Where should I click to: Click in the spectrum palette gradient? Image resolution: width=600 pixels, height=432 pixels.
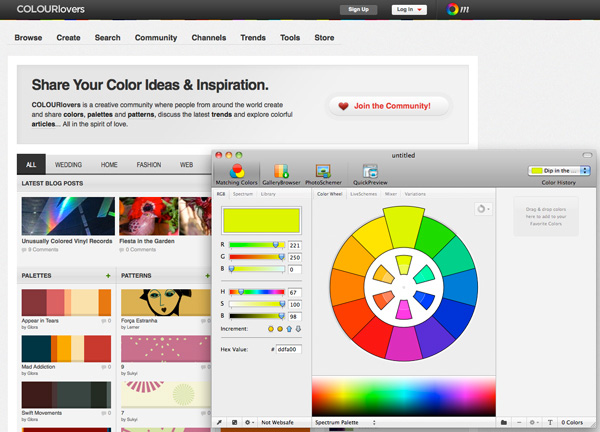404,396
